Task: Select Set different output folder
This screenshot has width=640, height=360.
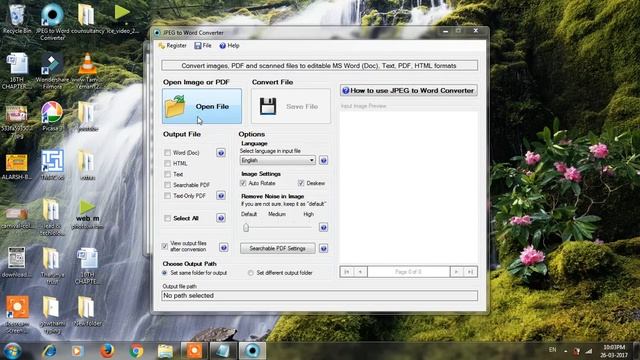Action: (x=251, y=273)
